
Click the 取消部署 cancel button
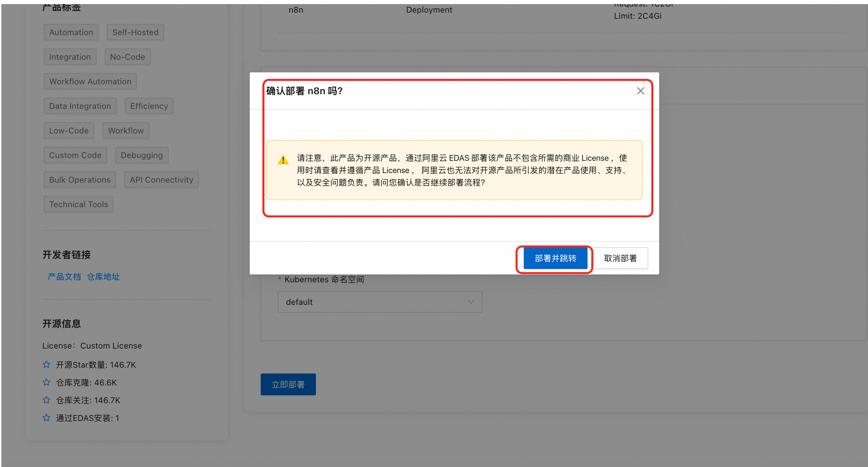[620, 258]
